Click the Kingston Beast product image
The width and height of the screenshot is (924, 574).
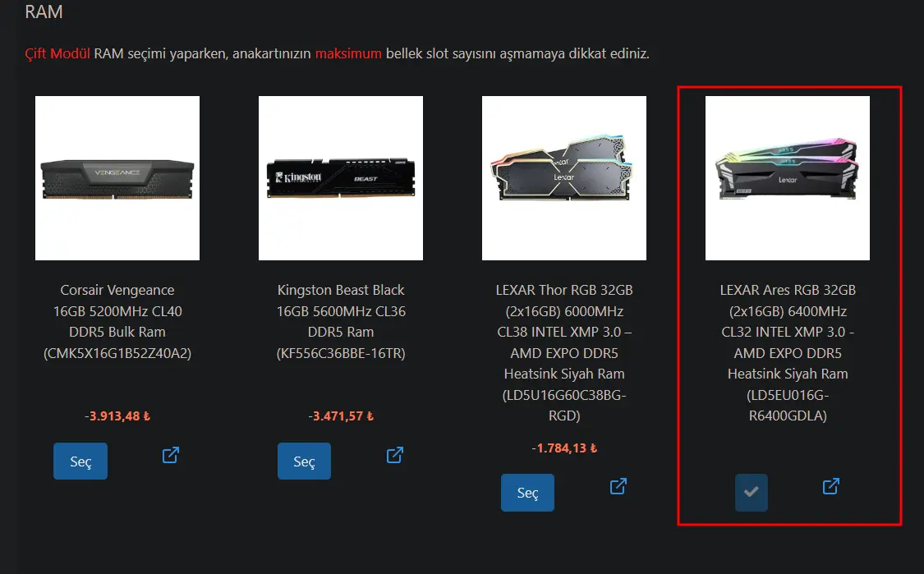[341, 178]
